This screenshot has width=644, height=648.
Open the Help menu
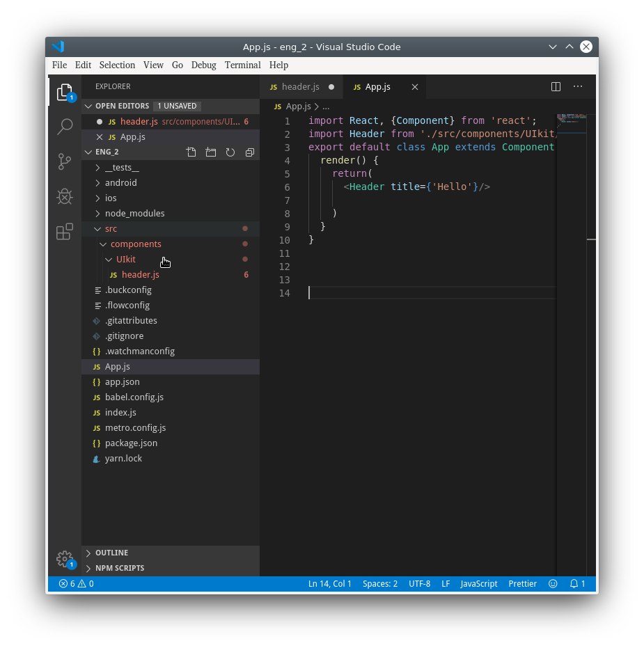(x=278, y=65)
